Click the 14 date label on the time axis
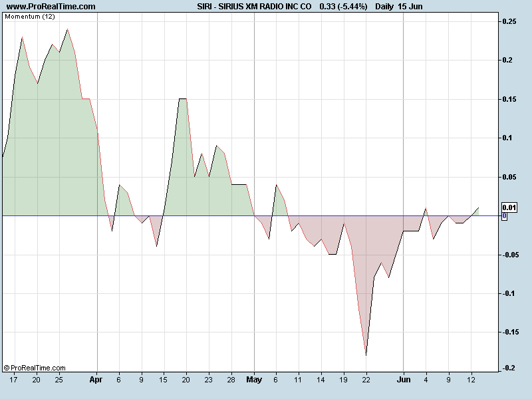The width and height of the screenshot is (532, 399). tap(321, 380)
